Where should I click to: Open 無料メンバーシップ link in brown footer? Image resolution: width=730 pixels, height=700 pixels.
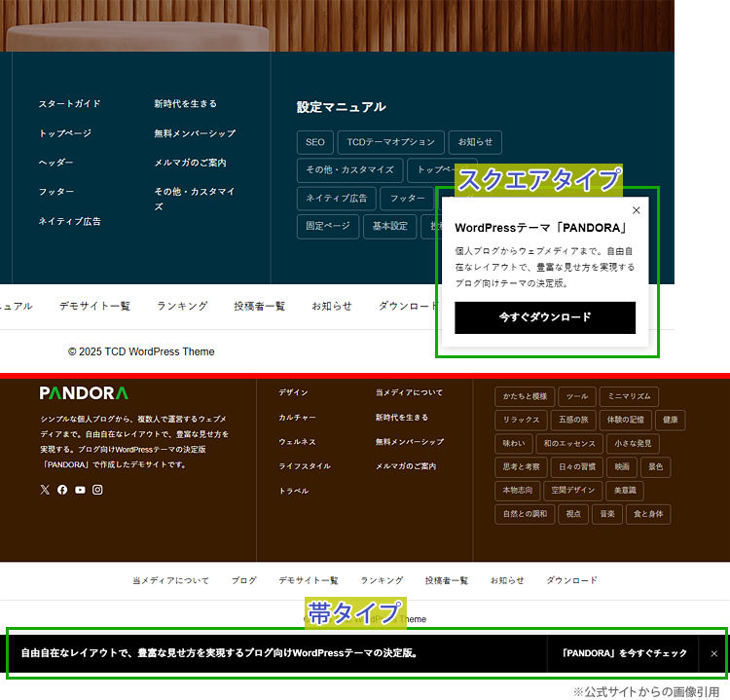(409, 442)
